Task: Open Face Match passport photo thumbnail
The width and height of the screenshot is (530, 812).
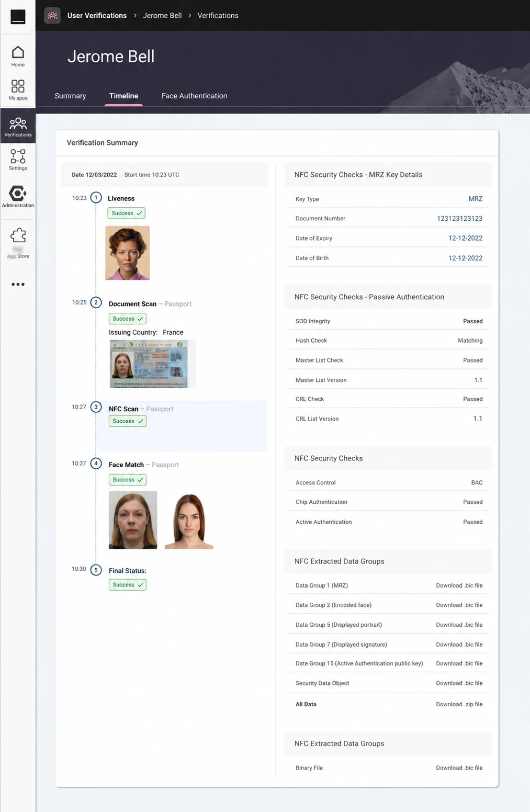Action: click(x=133, y=520)
